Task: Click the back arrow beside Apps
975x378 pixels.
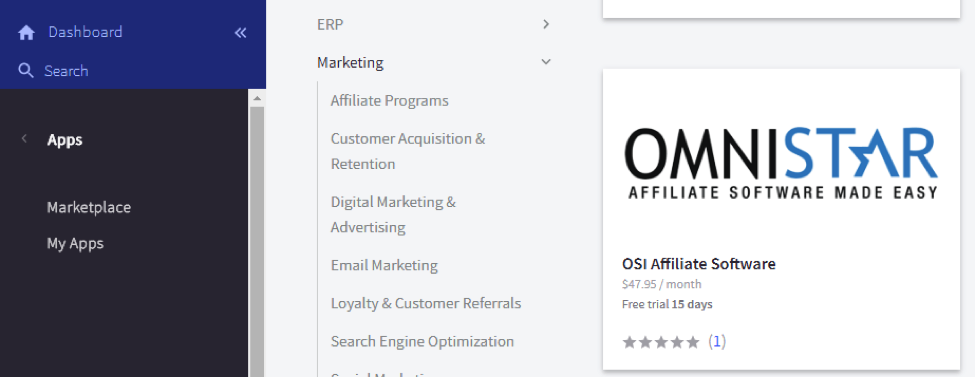Action: coord(24,139)
